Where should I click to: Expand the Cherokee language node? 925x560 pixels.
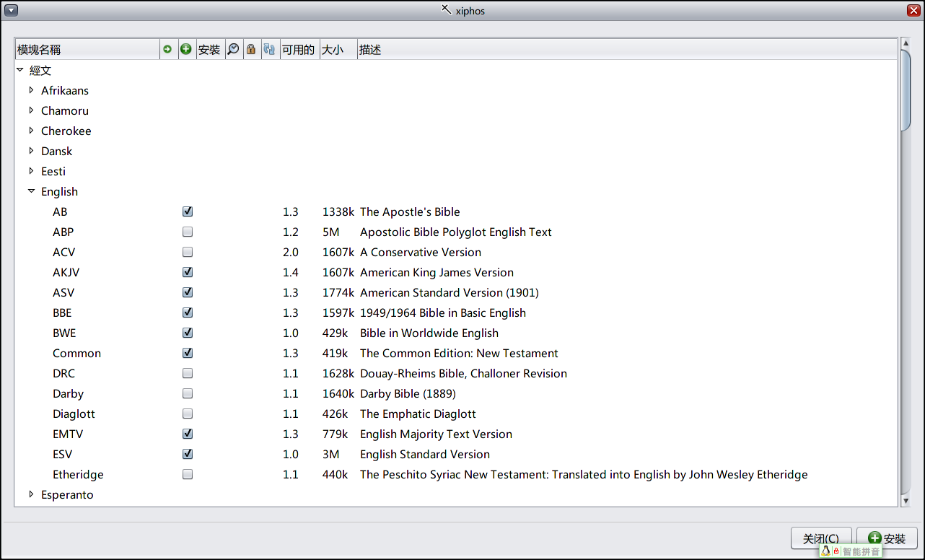[x=31, y=131]
